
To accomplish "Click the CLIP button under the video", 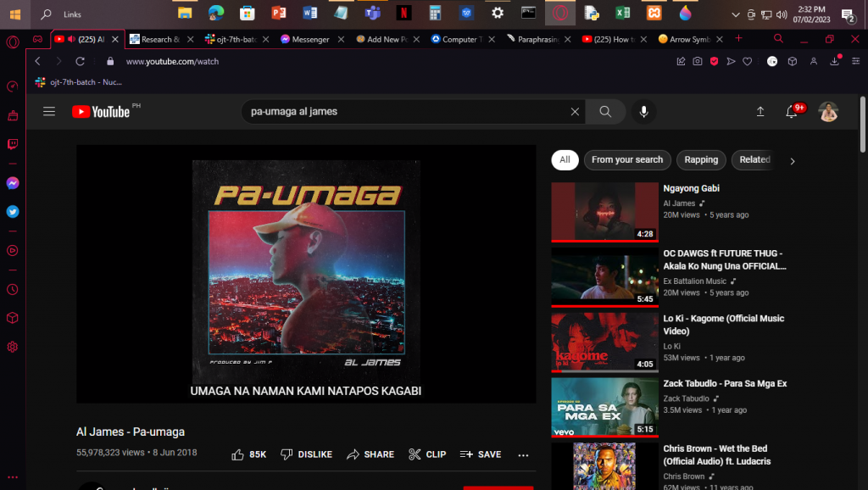I will tap(427, 454).
